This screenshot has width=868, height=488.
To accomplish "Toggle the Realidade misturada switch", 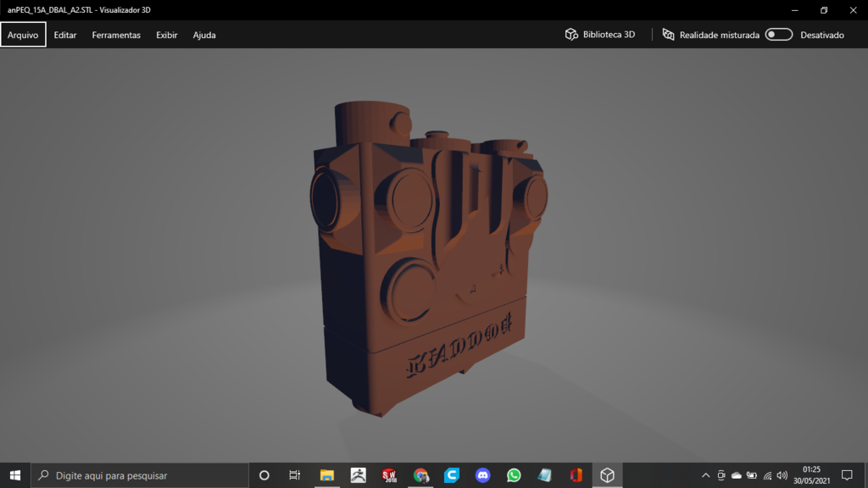I will [779, 34].
